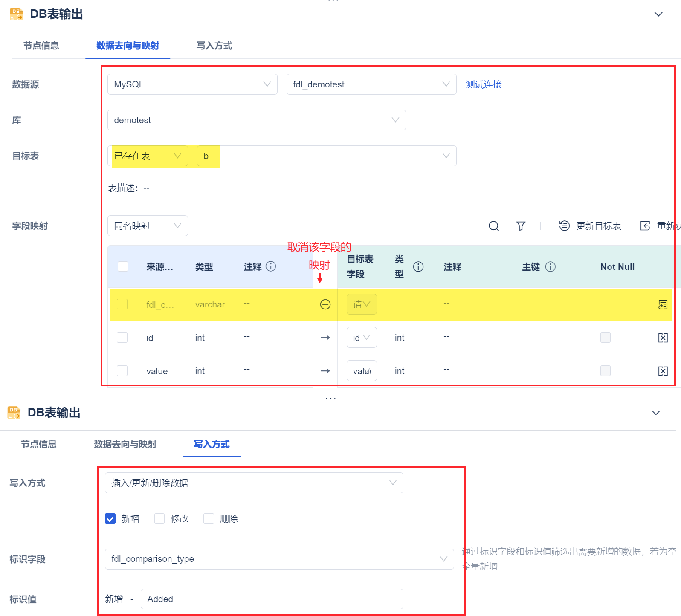Open the MySQL data source type dropdown
The height and width of the screenshot is (616, 681).
(x=192, y=84)
